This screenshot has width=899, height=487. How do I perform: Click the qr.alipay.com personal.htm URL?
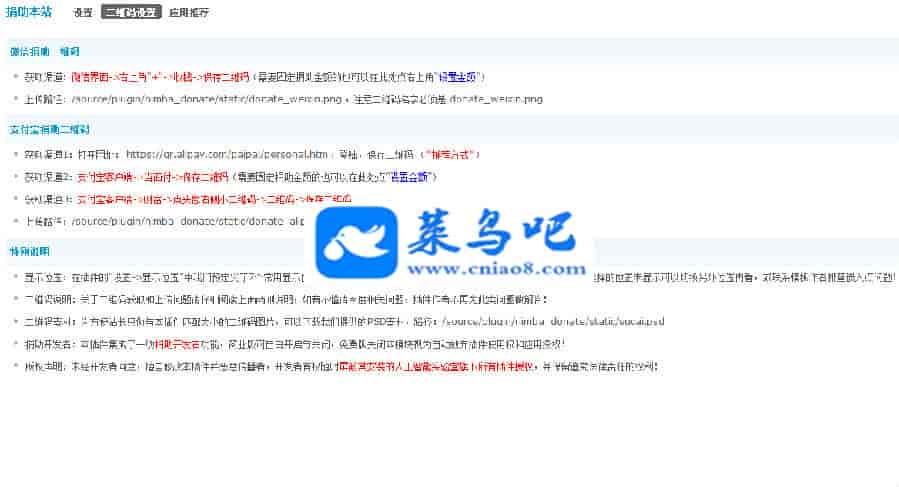(226, 154)
